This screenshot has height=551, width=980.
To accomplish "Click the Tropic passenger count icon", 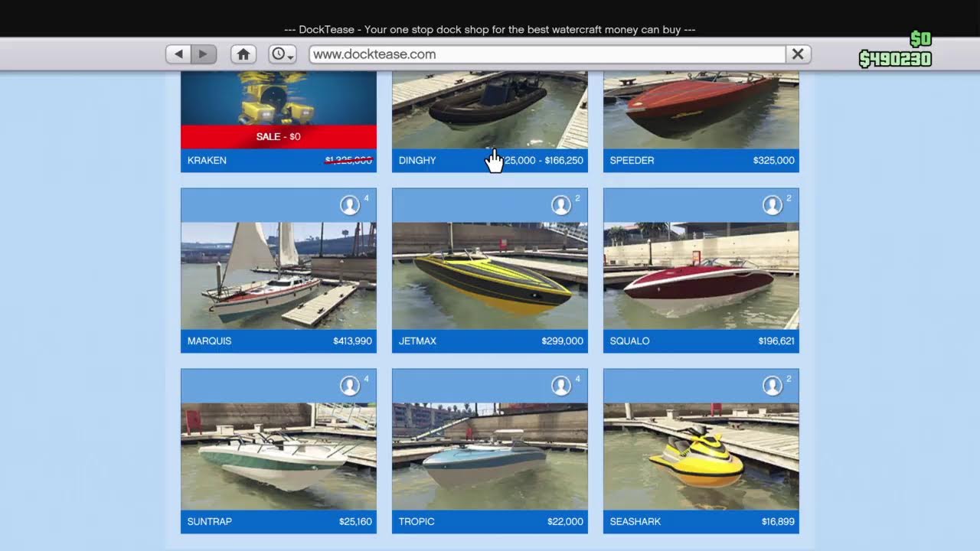I will coord(561,386).
